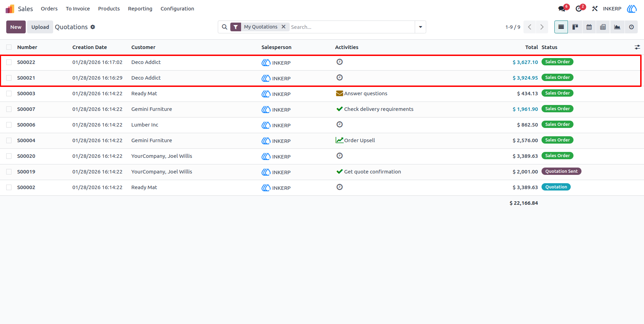Sort by the Status column header
Screen dimensions: 644x324
549,47
